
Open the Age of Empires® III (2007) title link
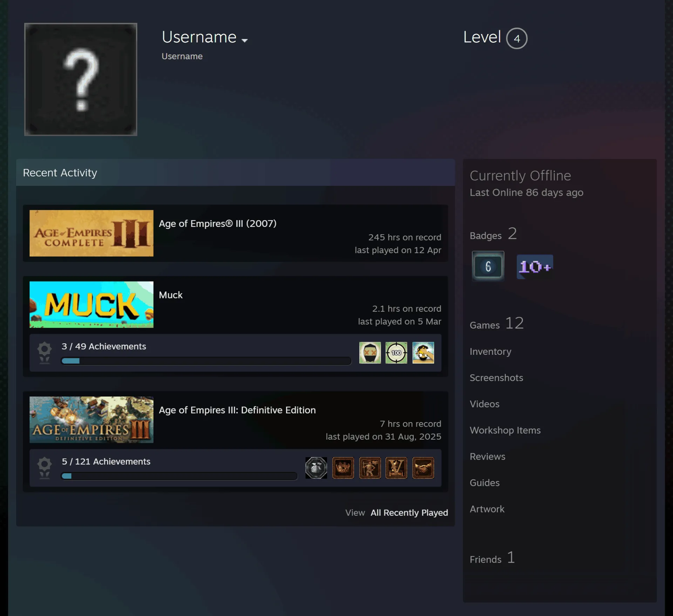218,223
